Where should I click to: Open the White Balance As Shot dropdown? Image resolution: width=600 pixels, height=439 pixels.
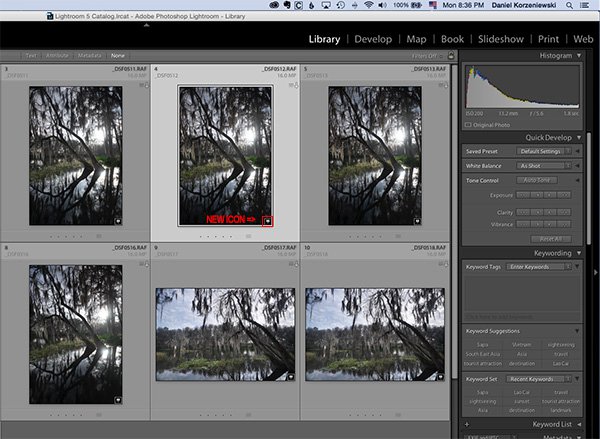click(543, 165)
